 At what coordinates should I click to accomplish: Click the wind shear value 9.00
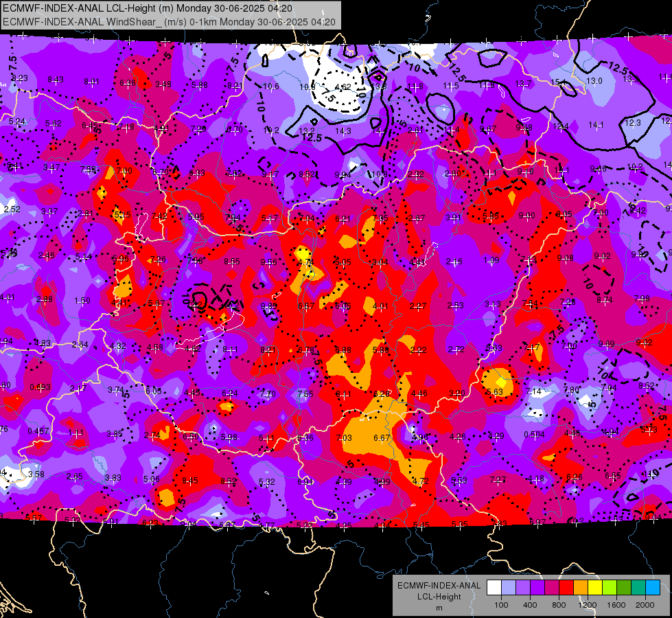coord(526,216)
